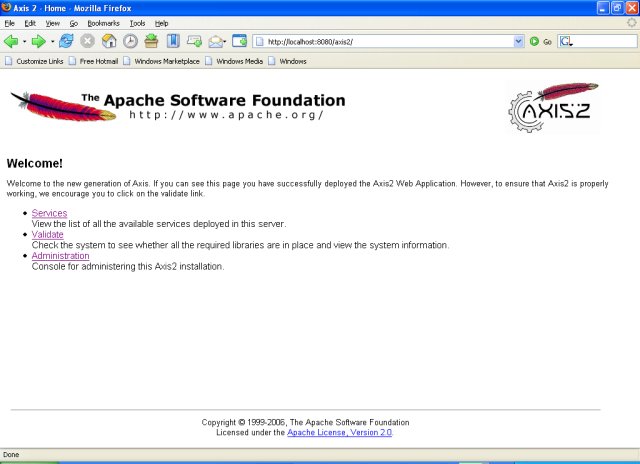Open the Bookmarks book icon
The width and height of the screenshot is (640, 464).
coord(173,41)
